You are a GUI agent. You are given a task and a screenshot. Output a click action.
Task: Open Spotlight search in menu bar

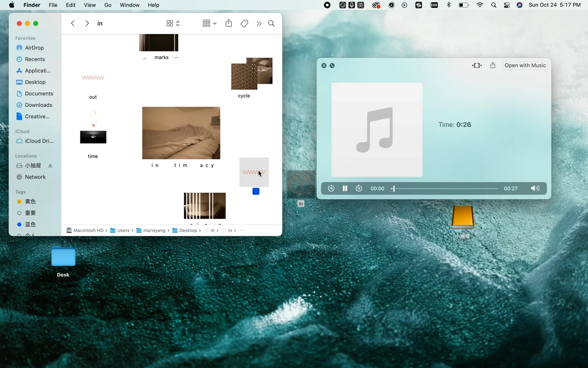[x=493, y=5]
